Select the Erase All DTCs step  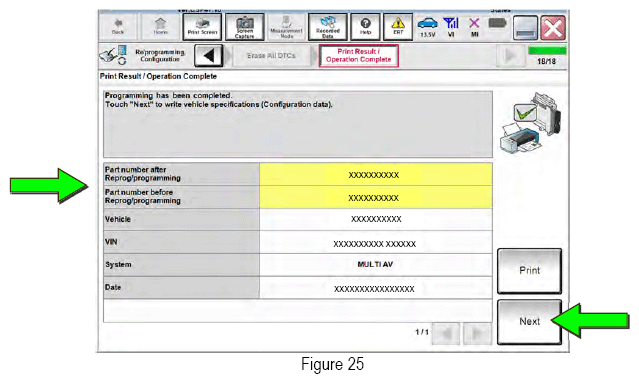[x=271, y=56]
